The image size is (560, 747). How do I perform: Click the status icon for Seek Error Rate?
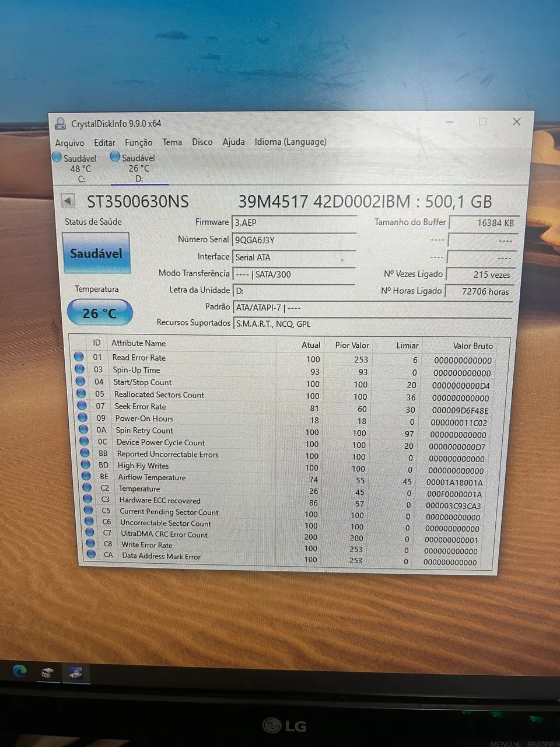[82, 406]
